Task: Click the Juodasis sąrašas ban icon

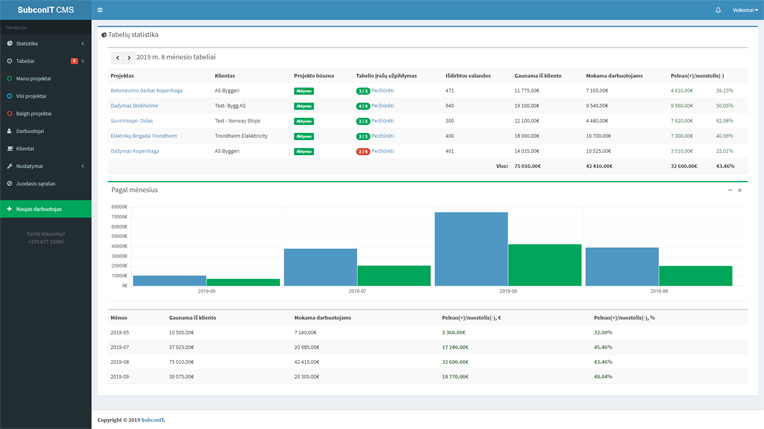Action: 9,184
